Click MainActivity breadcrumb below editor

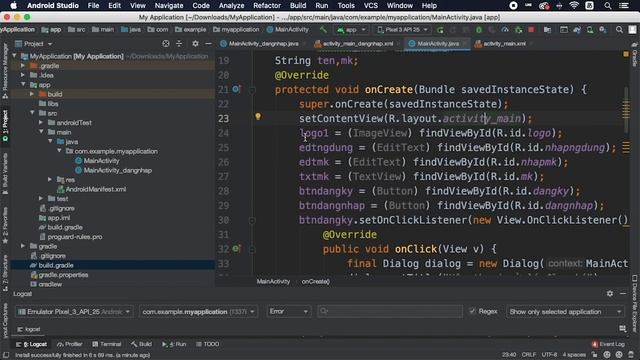point(273,281)
